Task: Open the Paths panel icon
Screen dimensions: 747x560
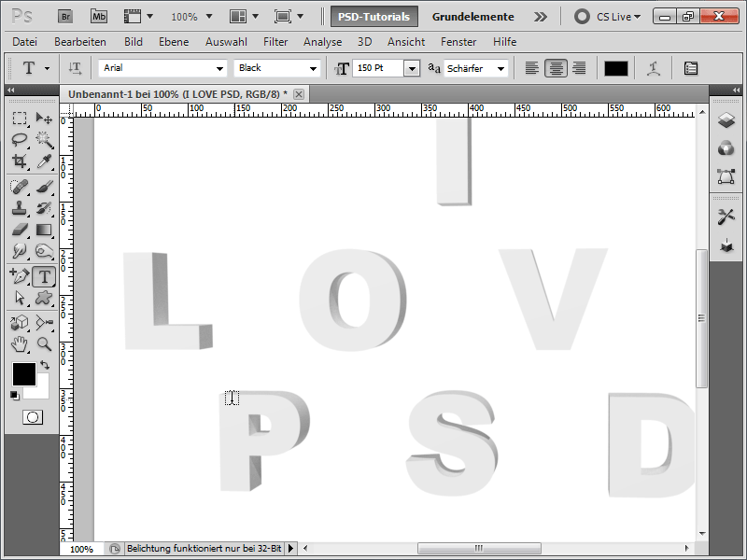Action: coord(726,176)
